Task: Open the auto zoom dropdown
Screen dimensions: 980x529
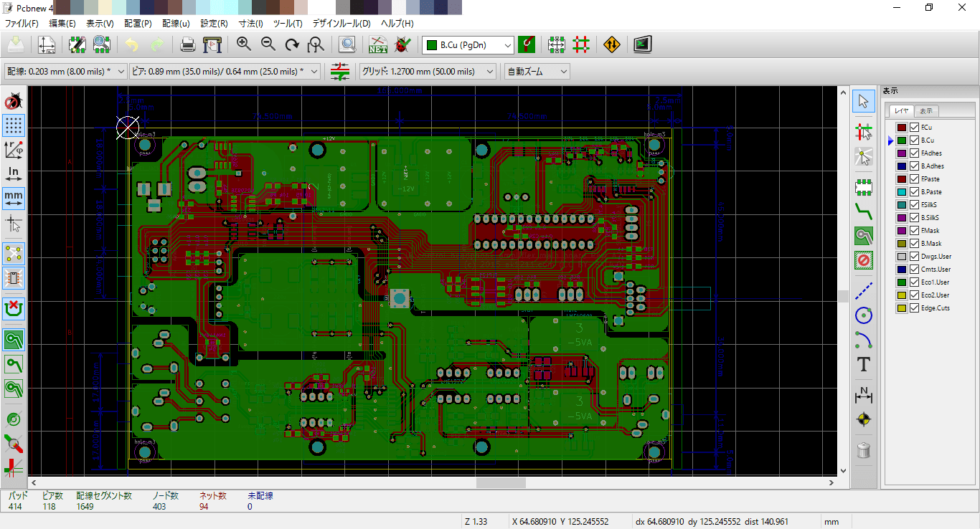Action: [537, 72]
